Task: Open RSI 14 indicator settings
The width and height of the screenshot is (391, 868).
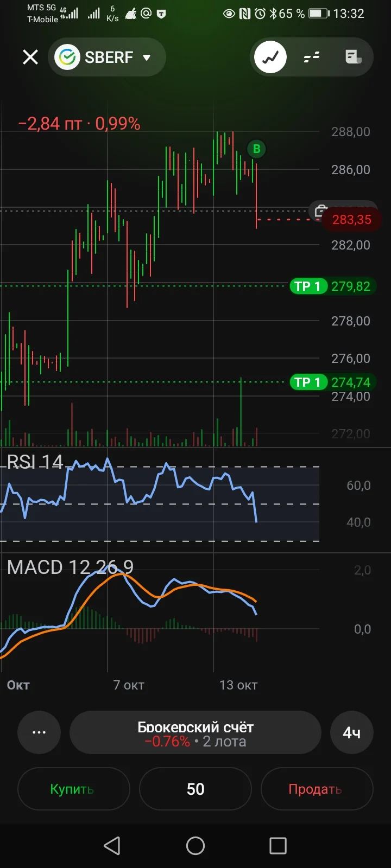Action: click(x=35, y=462)
